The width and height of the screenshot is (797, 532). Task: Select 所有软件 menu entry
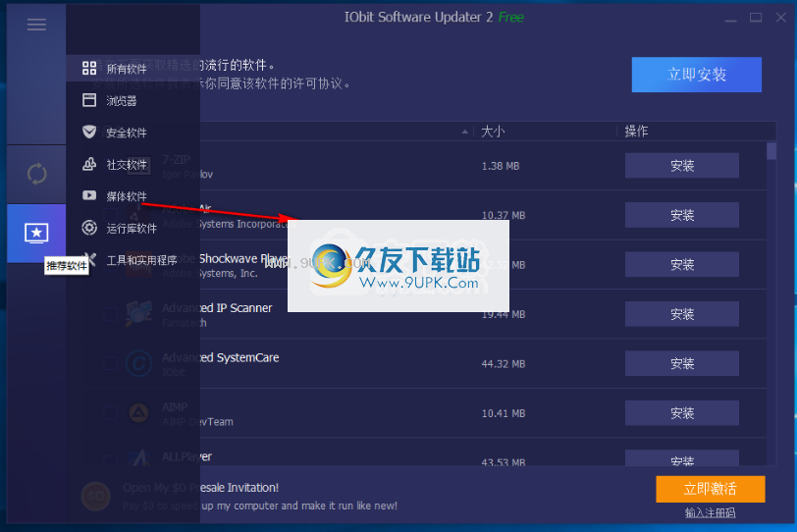coord(127,69)
